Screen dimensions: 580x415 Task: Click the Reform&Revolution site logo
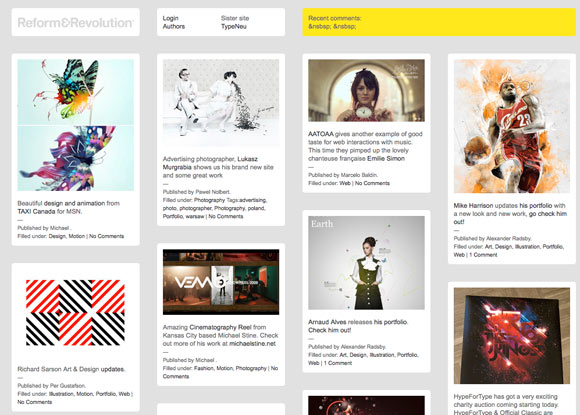coord(75,23)
